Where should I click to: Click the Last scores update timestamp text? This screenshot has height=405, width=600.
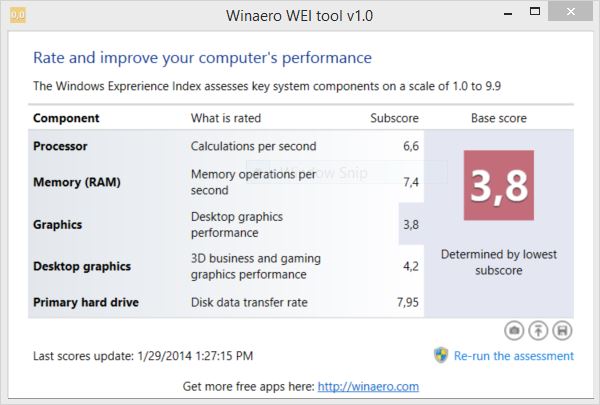(x=143, y=356)
